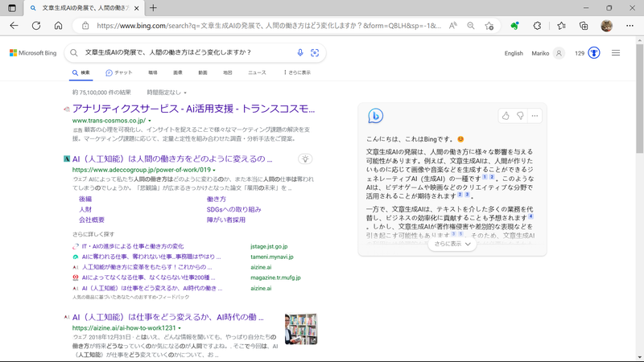Image resolution: width=644 pixels, height=362 pixels.
Task: Click the browser address bar URL
Action: click(269, 26)
